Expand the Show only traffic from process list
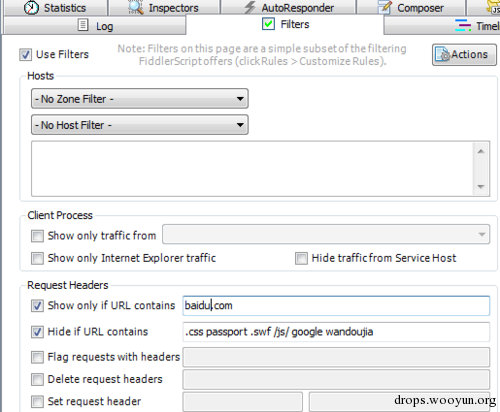This screenshot has height=412, width=500. [482, 234]
